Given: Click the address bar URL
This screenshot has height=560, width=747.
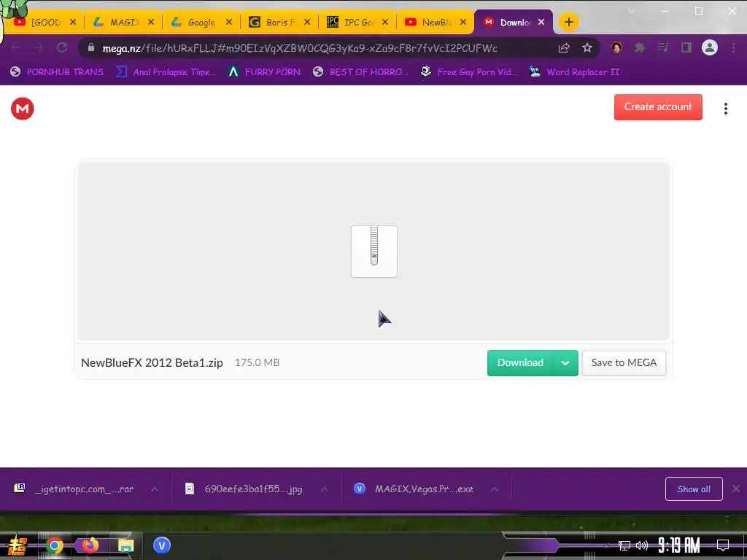Looking at the screenshot, I should pyautogui.click(x=300, y=48).
